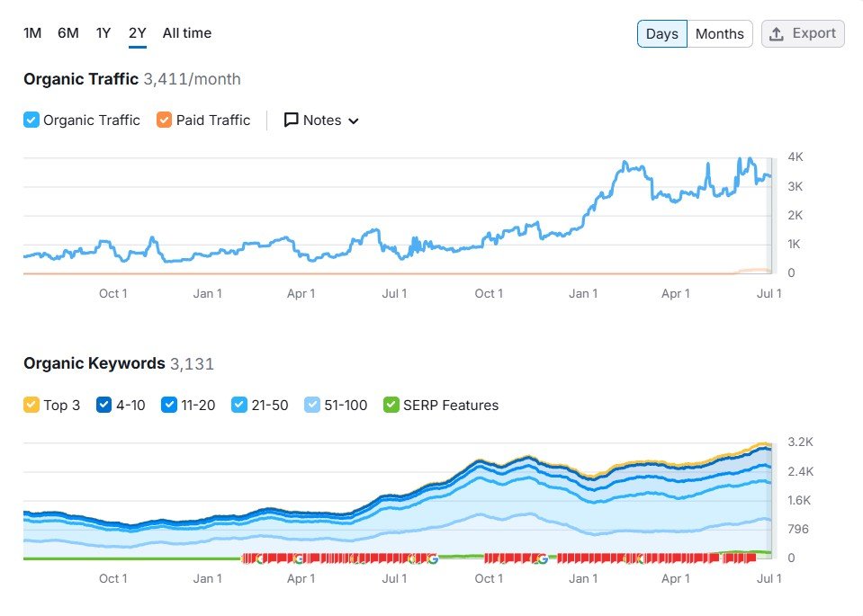Select the All time range
The image size is (863, 616).
(186, 33)
